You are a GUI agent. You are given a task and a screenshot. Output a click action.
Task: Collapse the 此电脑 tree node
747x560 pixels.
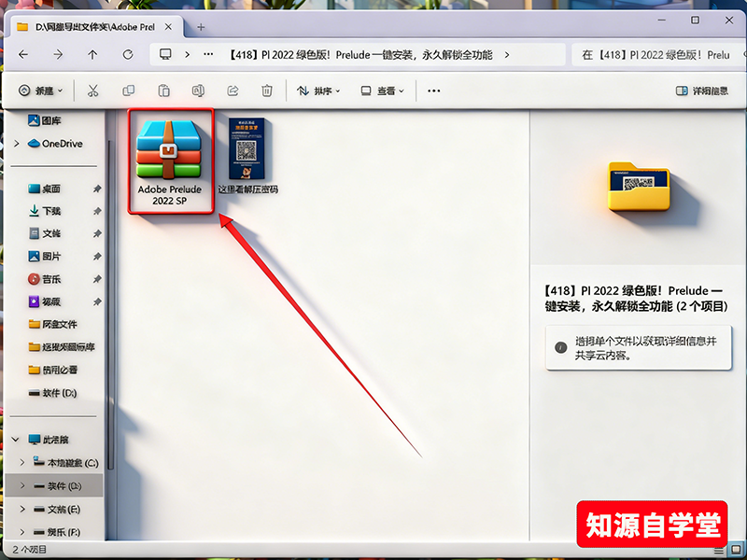click(15, 439)
